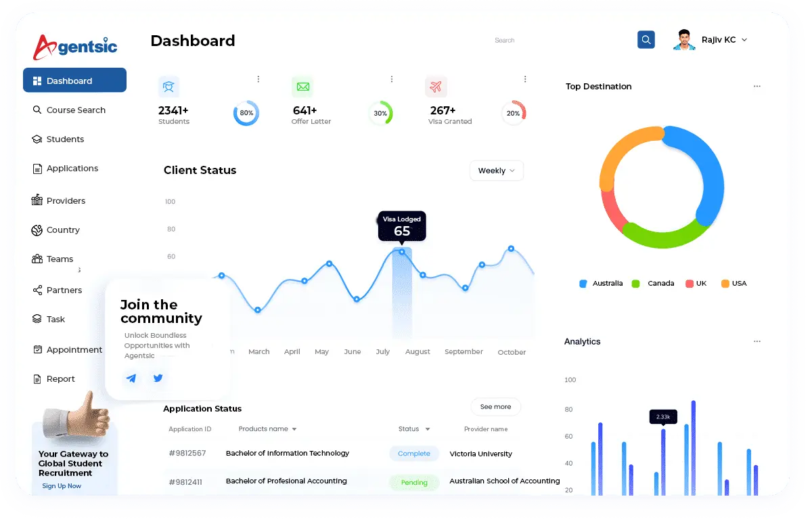Viewport: 812px width, 522px height.
Task: Click the Visa Granted airplane icon
Action: pos(436,87)
